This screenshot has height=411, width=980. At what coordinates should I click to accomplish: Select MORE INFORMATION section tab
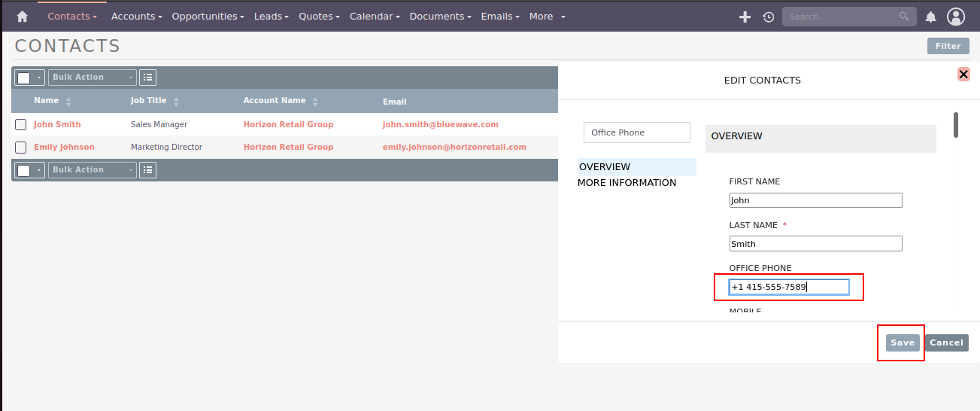[x=627, y=183]
